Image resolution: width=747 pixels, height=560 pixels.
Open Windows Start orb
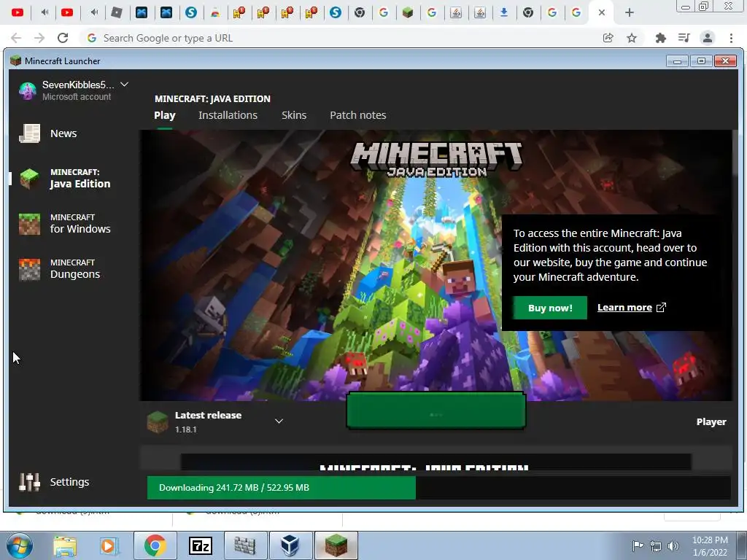coord(20,545)
